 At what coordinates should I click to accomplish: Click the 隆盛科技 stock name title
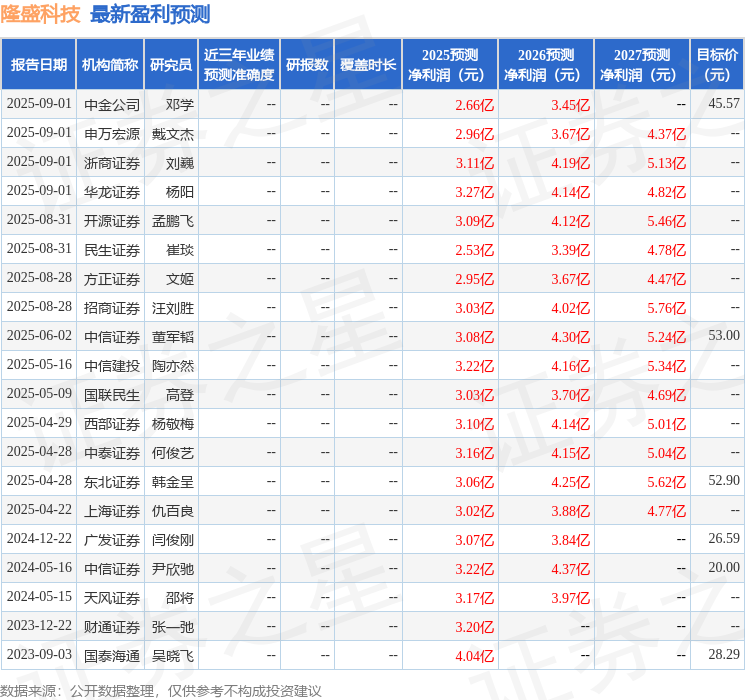click(x=41, y=14)
